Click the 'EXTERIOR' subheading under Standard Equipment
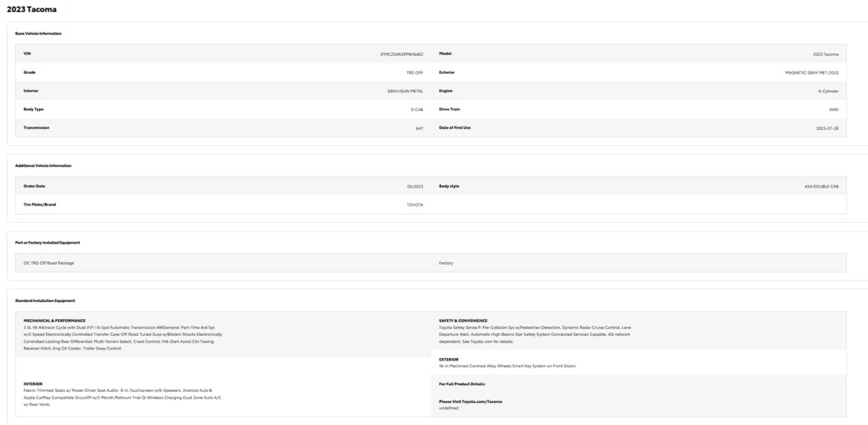The height and width of the screenshot is (425, 868). point(449,360)
